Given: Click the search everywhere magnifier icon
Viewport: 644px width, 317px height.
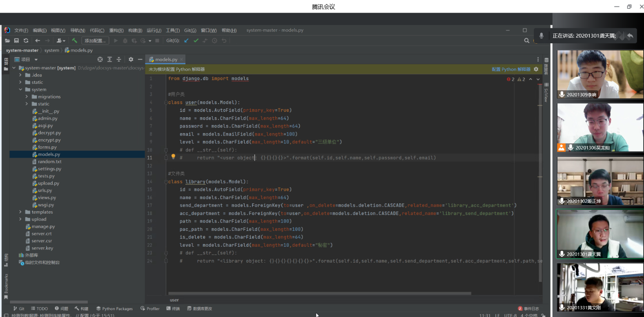Looking at the screenshot, I should click(527, 41).
